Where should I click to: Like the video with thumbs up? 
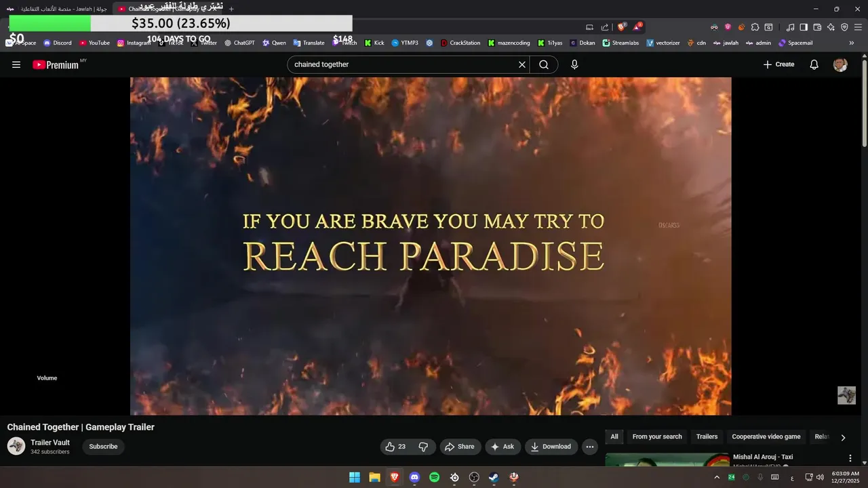(x=395, y=447)
